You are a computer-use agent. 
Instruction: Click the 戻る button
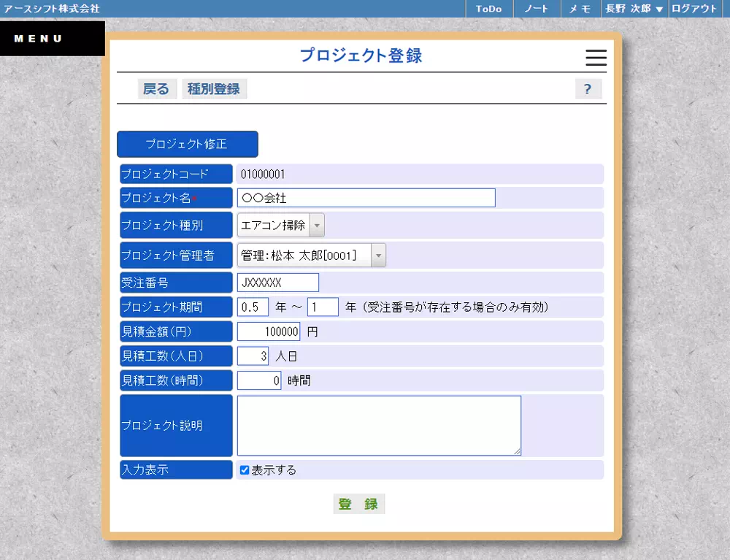pyautogui.click(x=157, y=88)
